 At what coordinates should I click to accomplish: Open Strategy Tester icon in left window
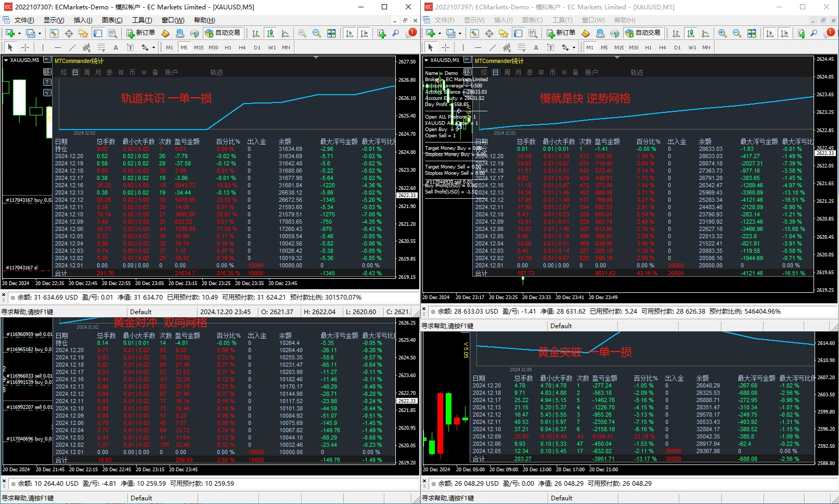[112, 33]
